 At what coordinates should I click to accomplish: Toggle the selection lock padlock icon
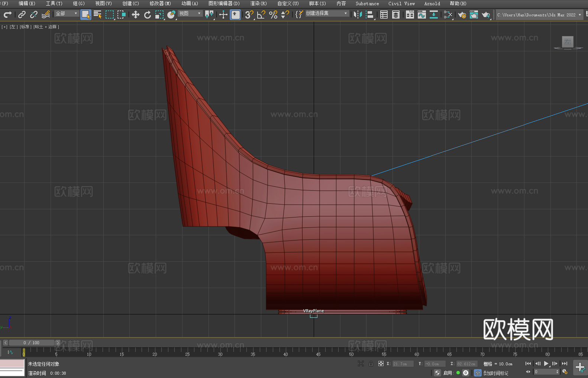click(x=371, y=364)
